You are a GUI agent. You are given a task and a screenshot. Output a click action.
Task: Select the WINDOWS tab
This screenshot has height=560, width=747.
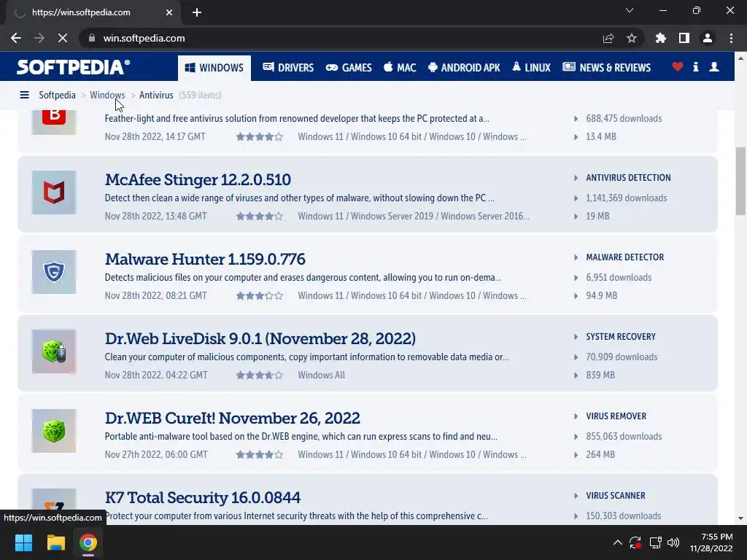(x=214, y=68)
